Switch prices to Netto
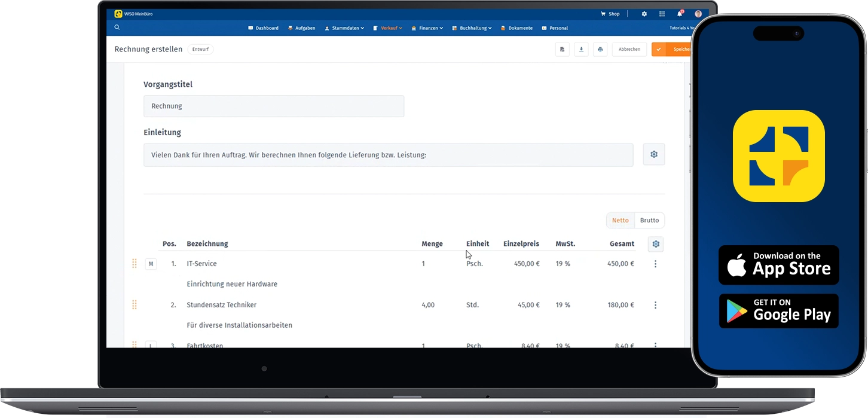This screenshot has width=868, height=418. point(621,220)
